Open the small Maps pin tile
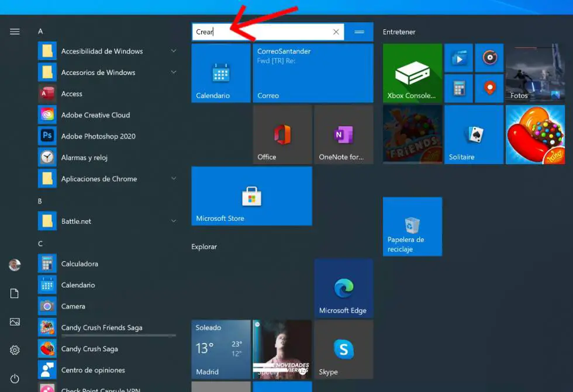 tap(489, 88)
